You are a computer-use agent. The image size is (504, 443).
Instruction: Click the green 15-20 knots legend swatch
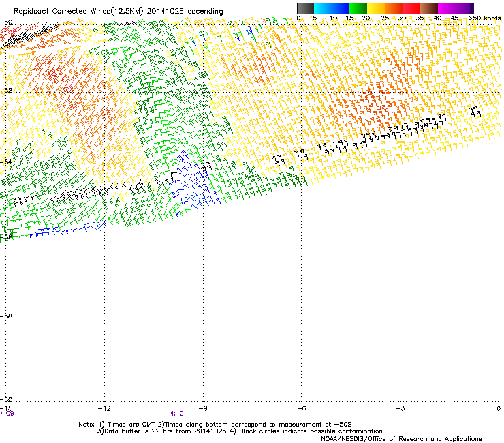(x=358, y=8)
